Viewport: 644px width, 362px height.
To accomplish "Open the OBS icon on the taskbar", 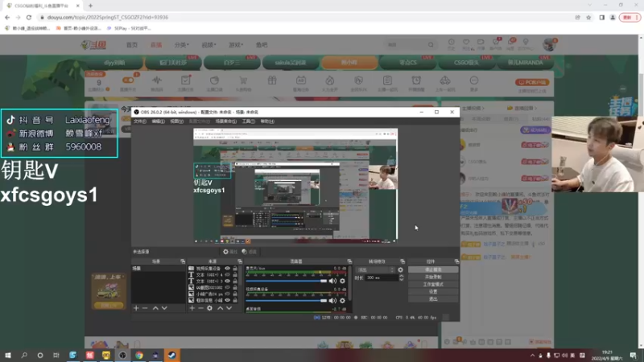I will tap(122, 355).
